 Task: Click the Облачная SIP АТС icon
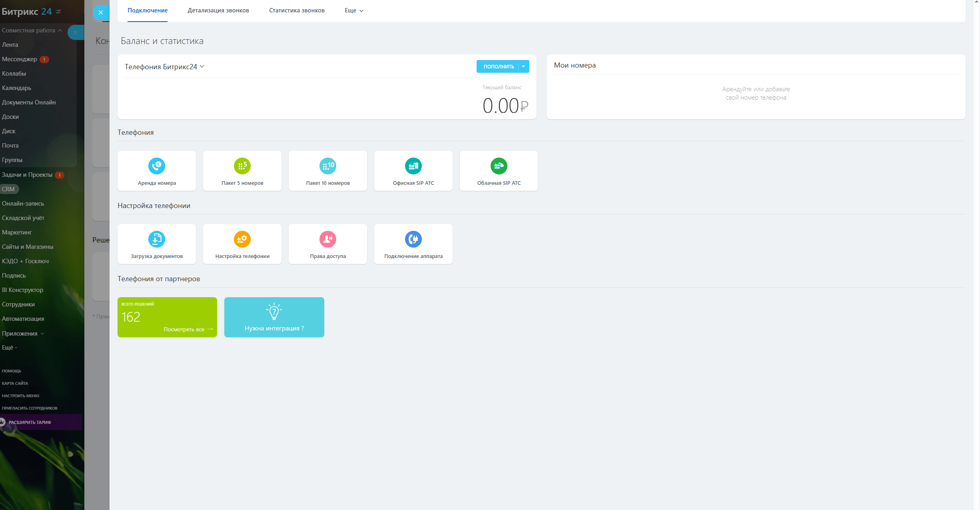(x=499, y=166)
